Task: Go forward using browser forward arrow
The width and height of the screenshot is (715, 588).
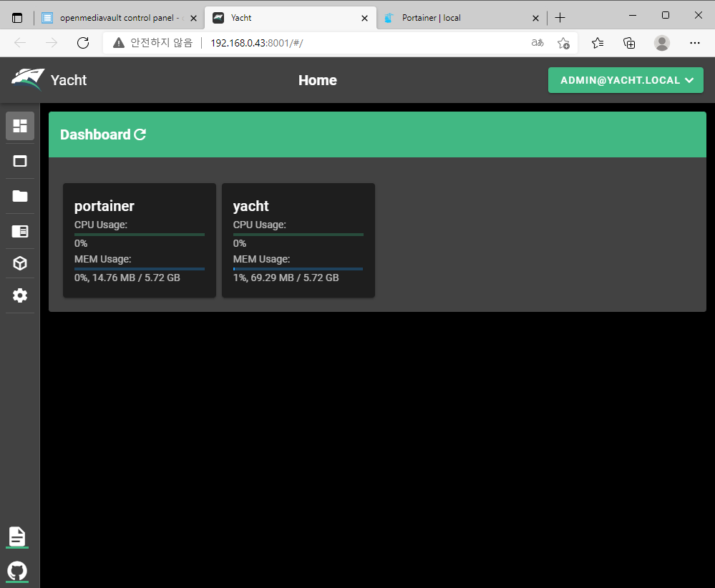Action: [52, 43]
